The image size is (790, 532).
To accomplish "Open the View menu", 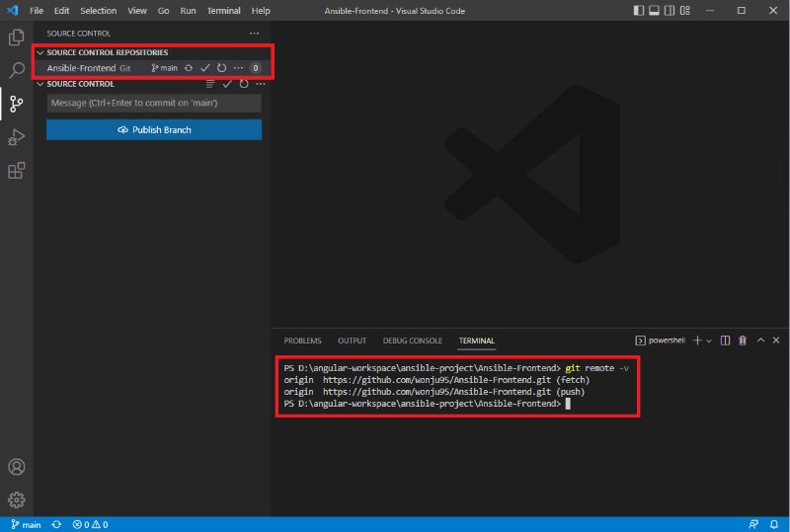I will [x=137, y=11].
